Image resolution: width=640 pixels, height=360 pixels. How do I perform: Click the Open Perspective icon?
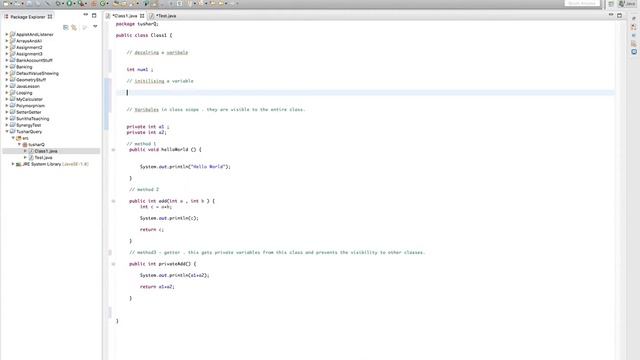(611, 4)
